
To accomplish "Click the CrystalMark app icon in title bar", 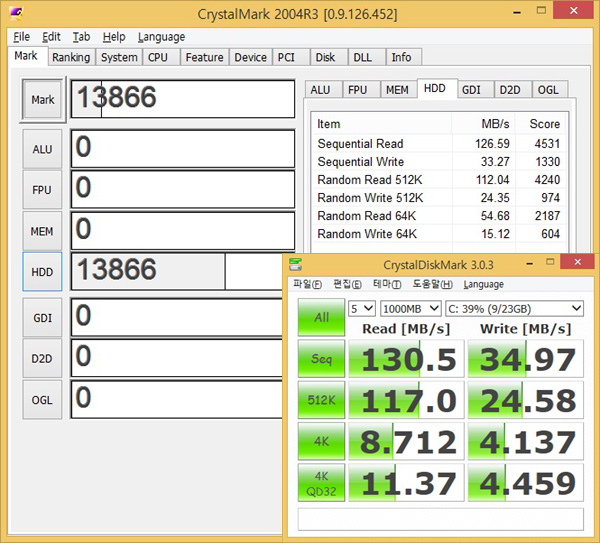I will [16, 14].
